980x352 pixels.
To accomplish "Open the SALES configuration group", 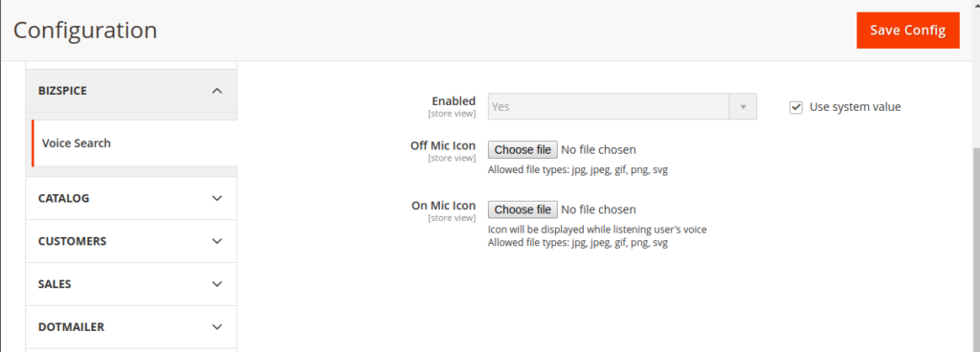I will (131, 284).
